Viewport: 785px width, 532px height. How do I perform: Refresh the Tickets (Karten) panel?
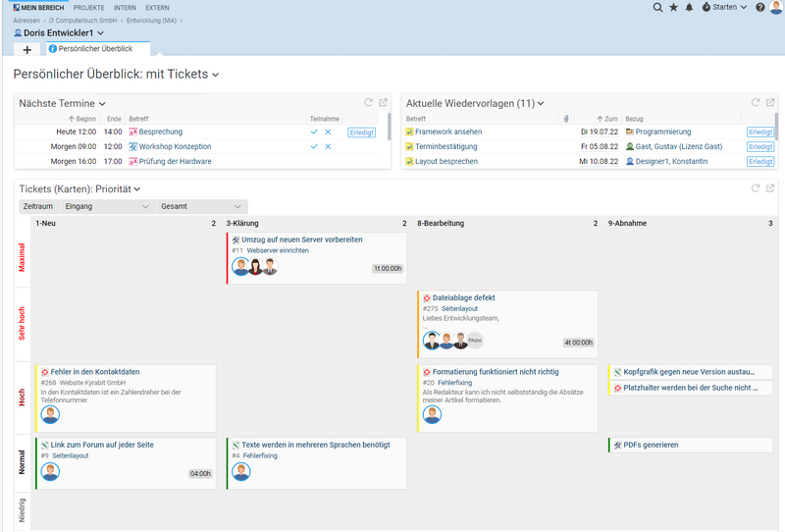click(756, 188)
